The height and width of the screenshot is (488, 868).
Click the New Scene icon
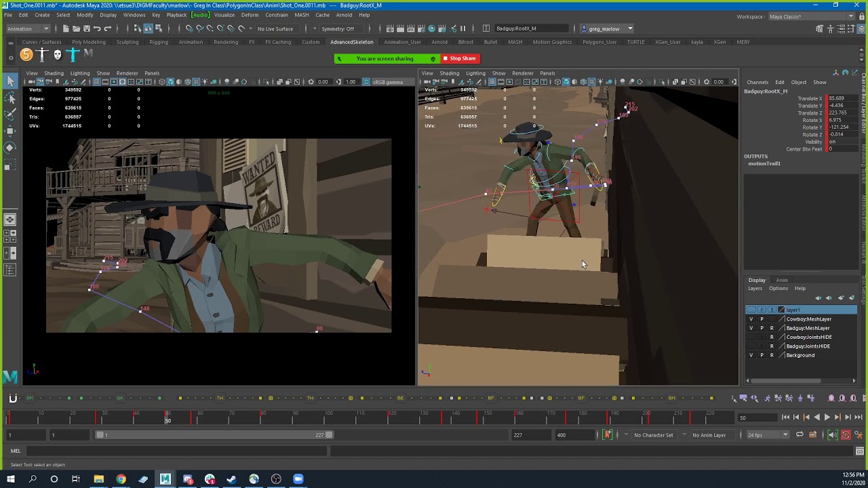coord(66,28)
